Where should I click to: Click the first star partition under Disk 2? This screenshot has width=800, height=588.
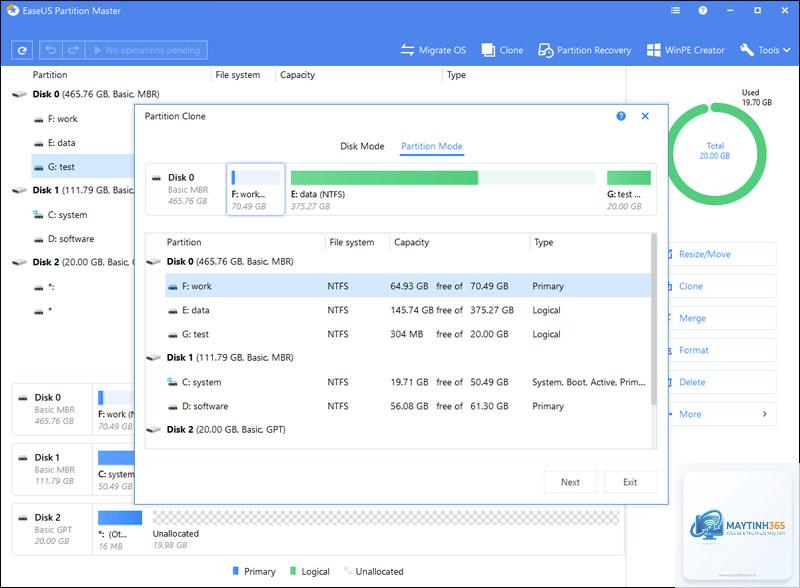tap(44, 287)
